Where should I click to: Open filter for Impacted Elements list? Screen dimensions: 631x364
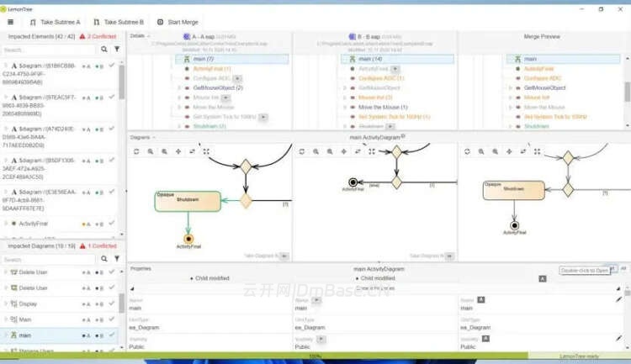point(117,50)
